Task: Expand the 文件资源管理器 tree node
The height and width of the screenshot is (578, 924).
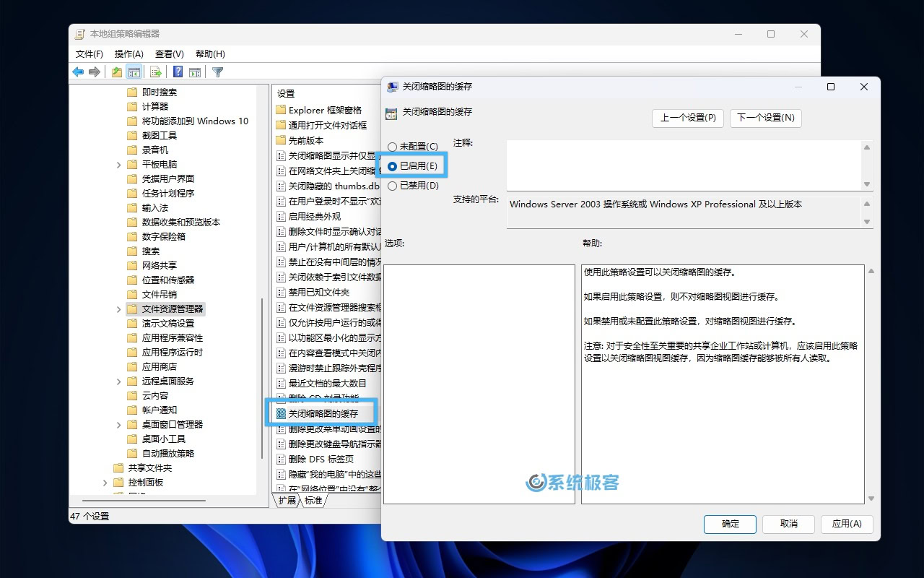Action: [x=119, y=309]
